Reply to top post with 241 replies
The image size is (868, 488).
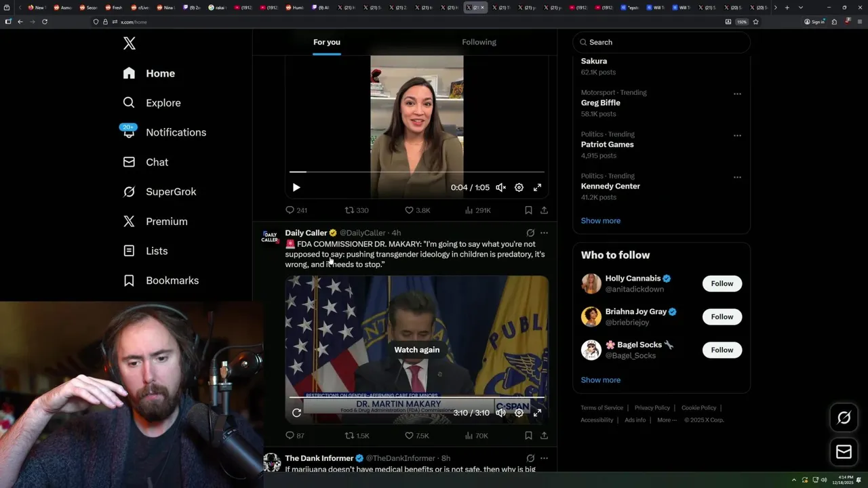pos(296,210)
